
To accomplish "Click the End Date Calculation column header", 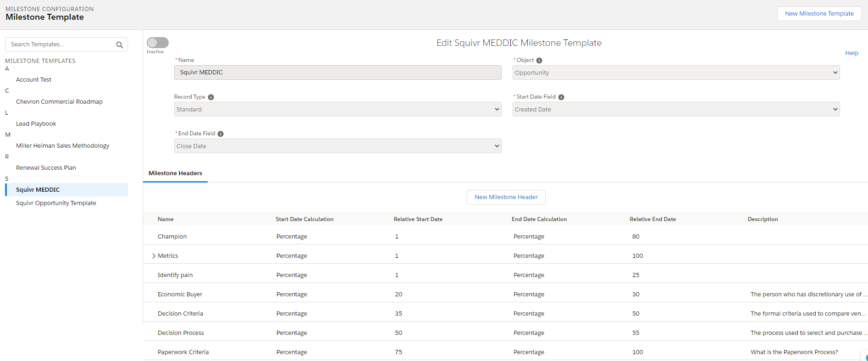I will [539, 219].
